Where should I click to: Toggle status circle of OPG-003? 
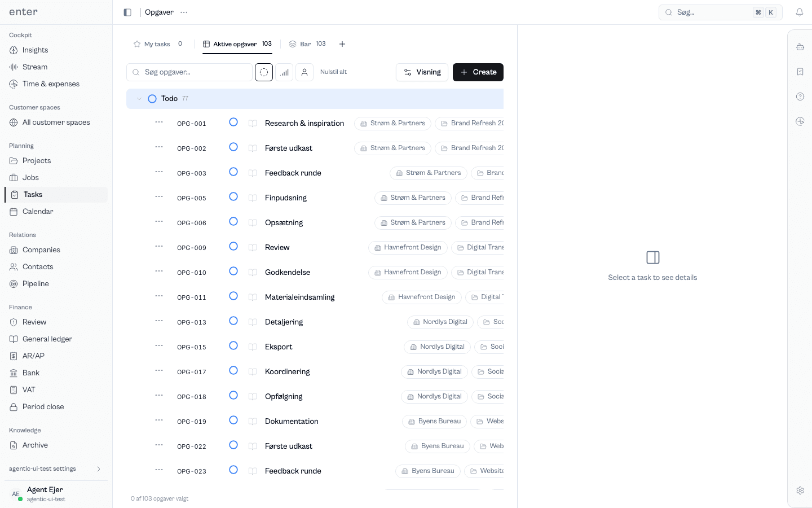(233, 172)
